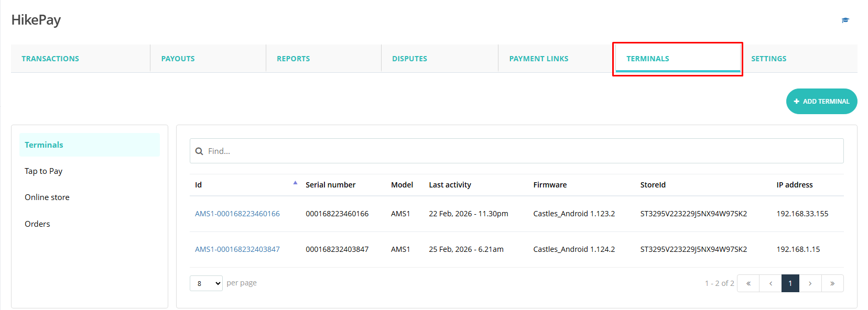868x310 pixels.
Task: Open terminal AMS1-000168223460166 link
Action: 237,214
